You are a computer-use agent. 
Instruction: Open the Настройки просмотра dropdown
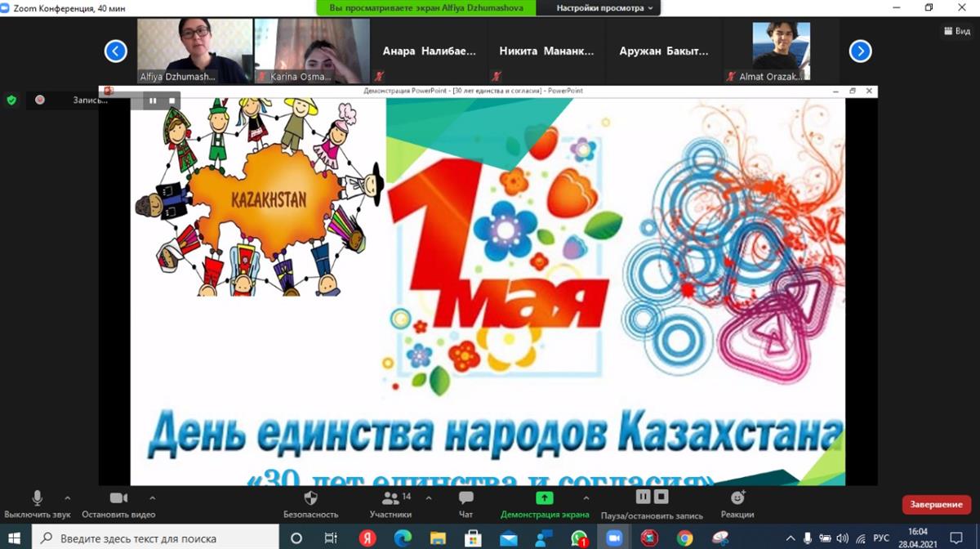pos(604,8)
